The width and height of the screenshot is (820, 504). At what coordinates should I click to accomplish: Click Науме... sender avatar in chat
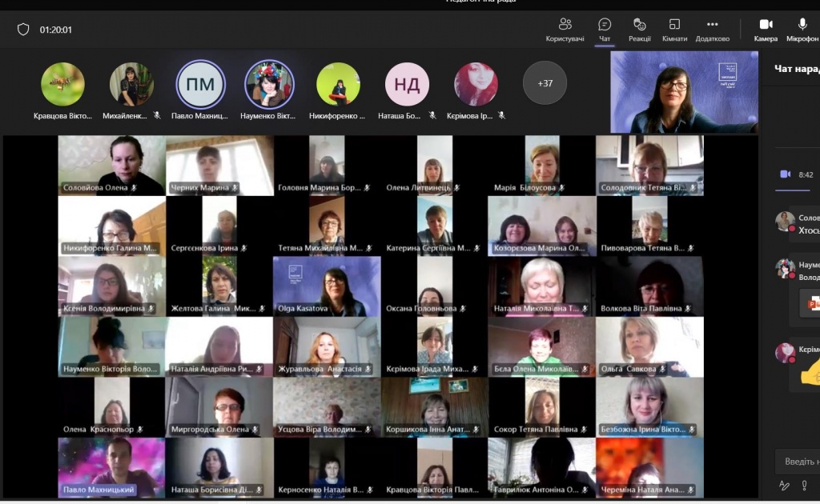tap(785, 269)
